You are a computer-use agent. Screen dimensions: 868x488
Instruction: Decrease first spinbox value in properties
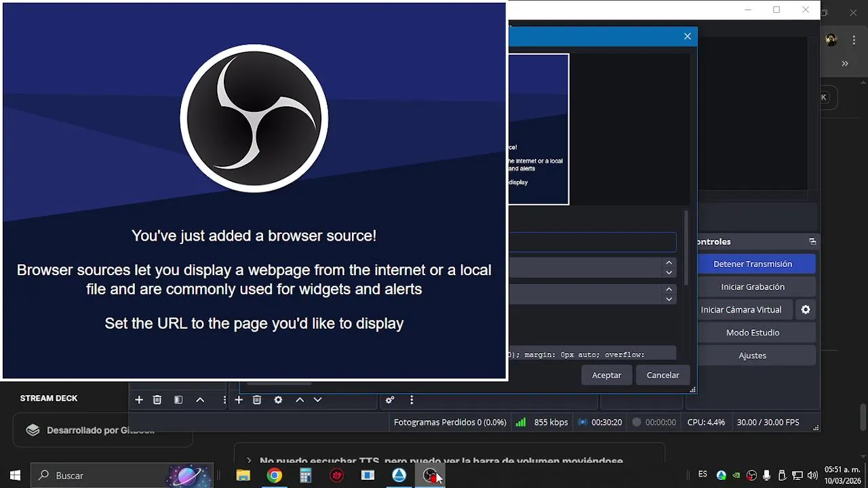click(x=669, y=272)
